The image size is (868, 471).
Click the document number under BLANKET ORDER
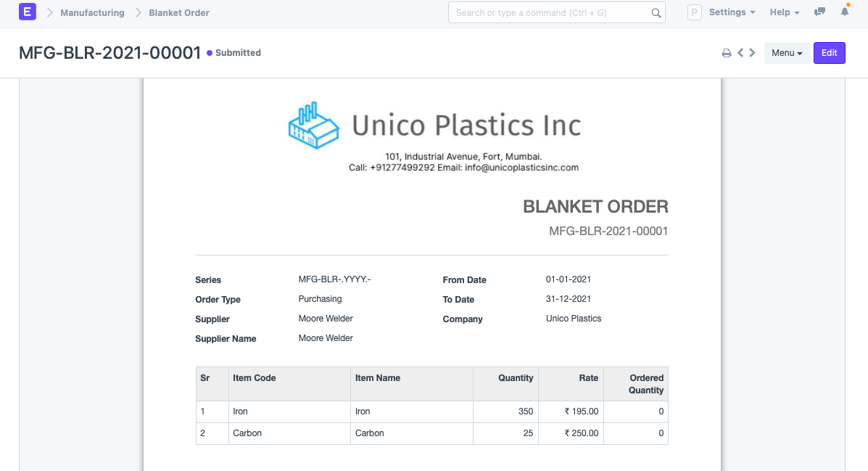(x=608, y=231)
